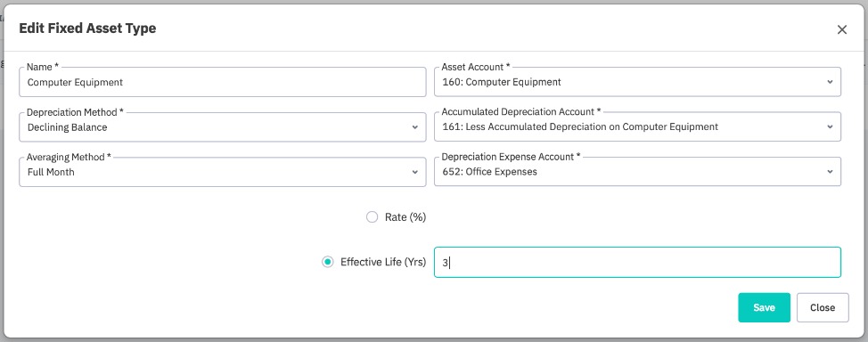Click the Name field containing Computer Equipment
868x342 pixels.
223,82
